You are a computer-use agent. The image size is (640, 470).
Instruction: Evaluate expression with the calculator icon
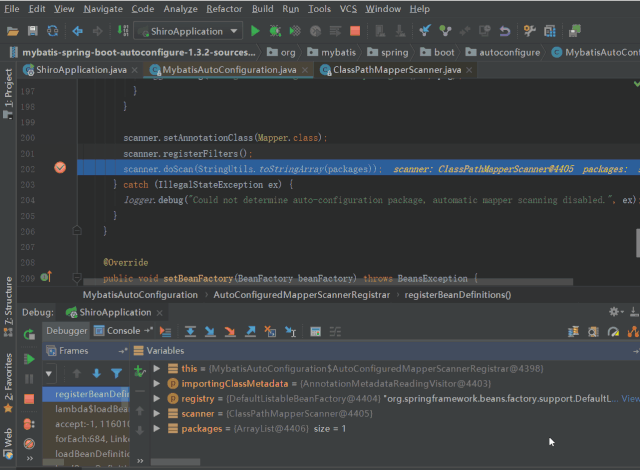(x=315, y=331)
